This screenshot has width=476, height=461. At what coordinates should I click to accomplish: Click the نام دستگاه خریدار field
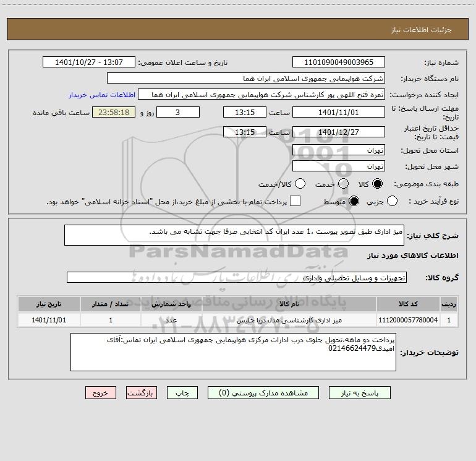(246, 78)
